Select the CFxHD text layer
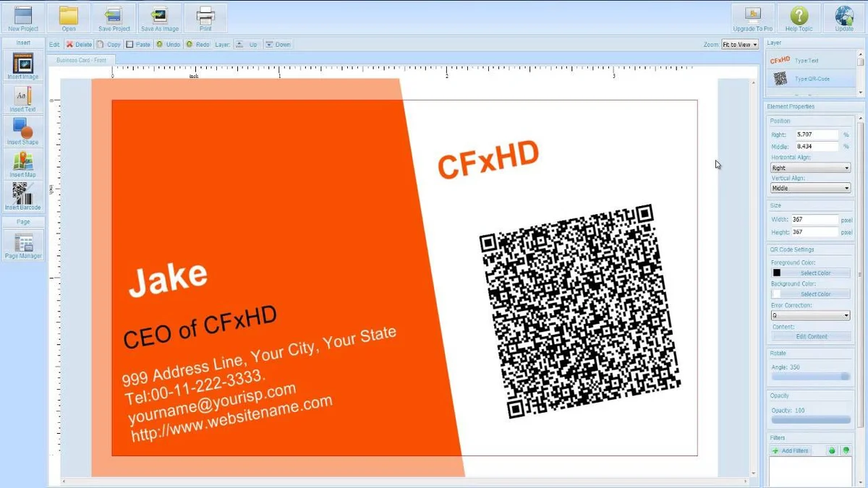This screenshot has width=868, height=488. 810,61
